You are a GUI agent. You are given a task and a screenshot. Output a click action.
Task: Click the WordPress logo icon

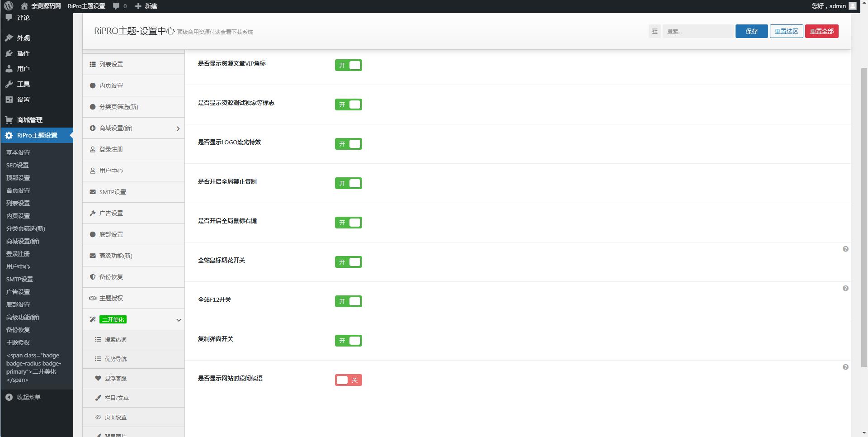8,6
